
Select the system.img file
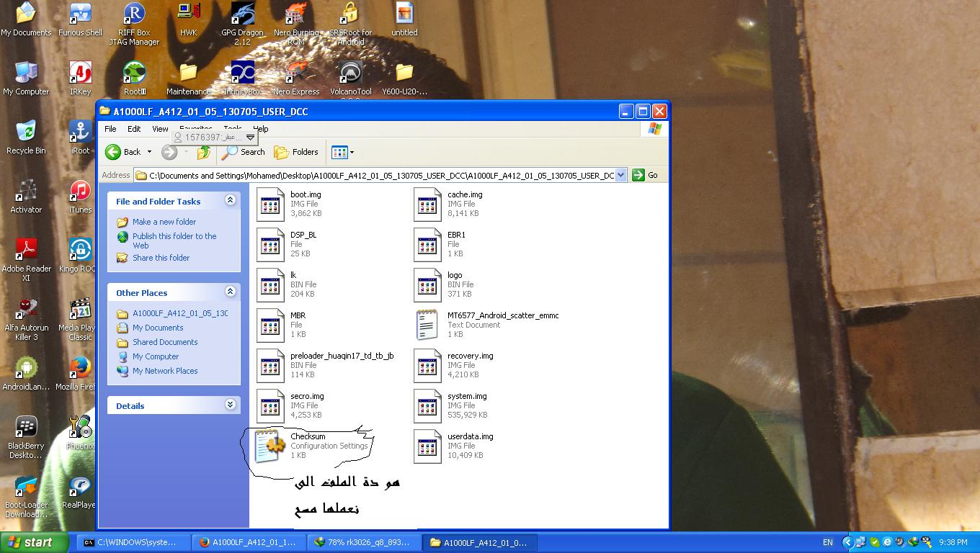click(x=428, y=406)
